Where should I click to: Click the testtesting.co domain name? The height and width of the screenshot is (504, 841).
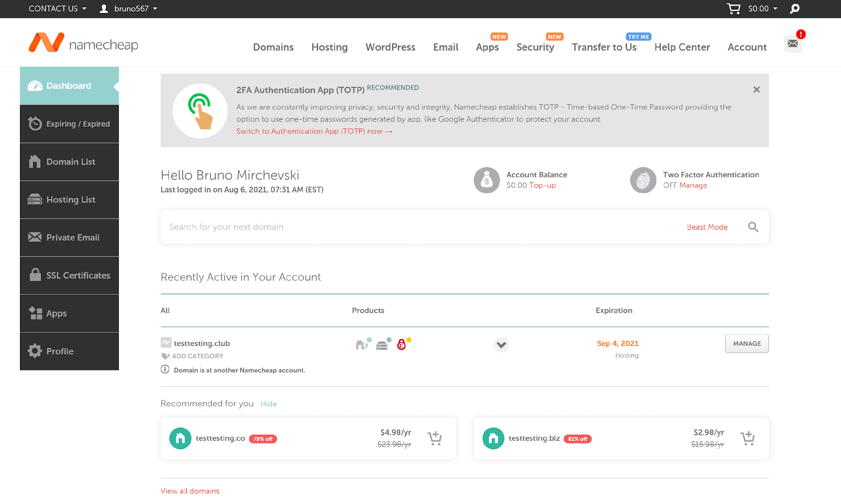click(220, 438)
